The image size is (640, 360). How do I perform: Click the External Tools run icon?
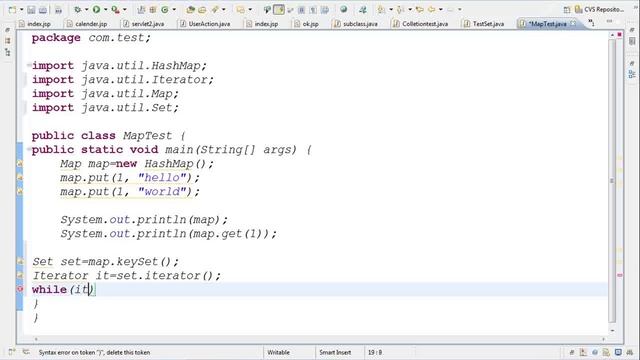tap(116, 9)
